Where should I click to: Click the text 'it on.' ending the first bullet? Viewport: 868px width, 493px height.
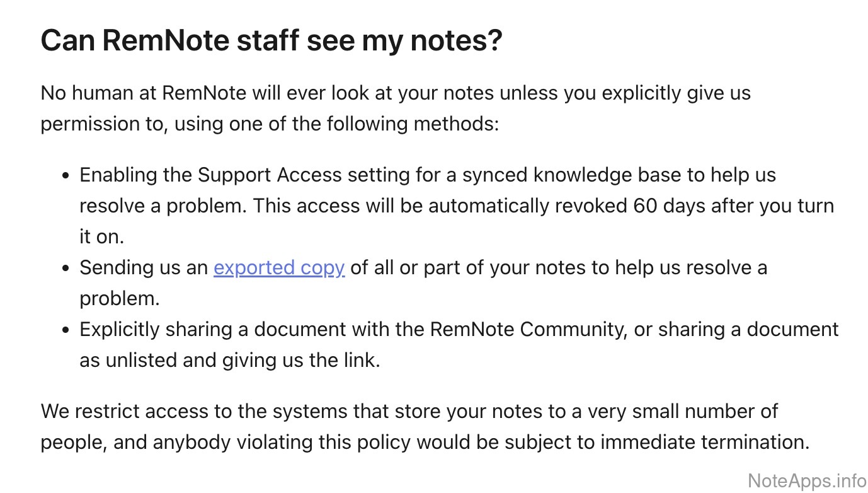click(x=102, y=236)
